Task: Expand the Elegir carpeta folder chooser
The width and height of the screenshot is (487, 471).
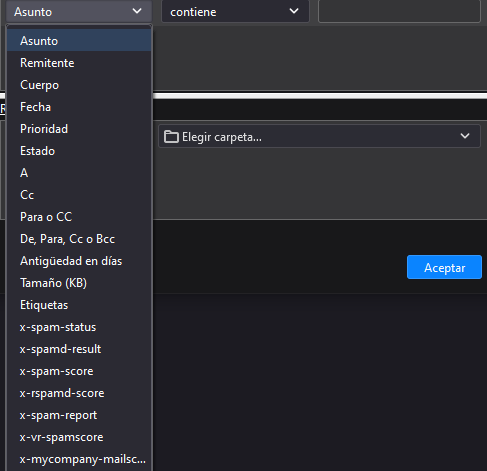Action: [319, 136]
